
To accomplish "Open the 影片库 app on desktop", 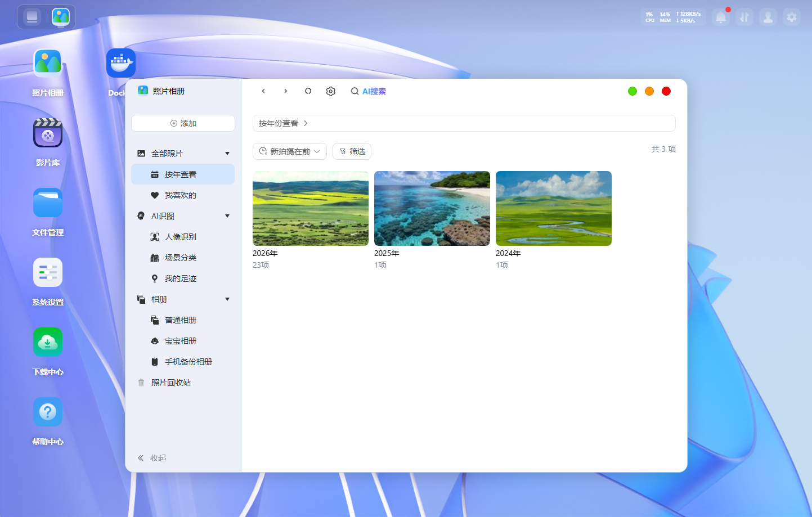I will [x=48, y=133].
